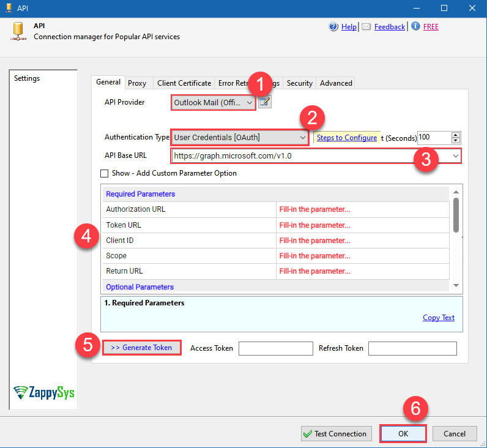Click the Cancel button
The image size is (487, 448).
tap(455, 434)
